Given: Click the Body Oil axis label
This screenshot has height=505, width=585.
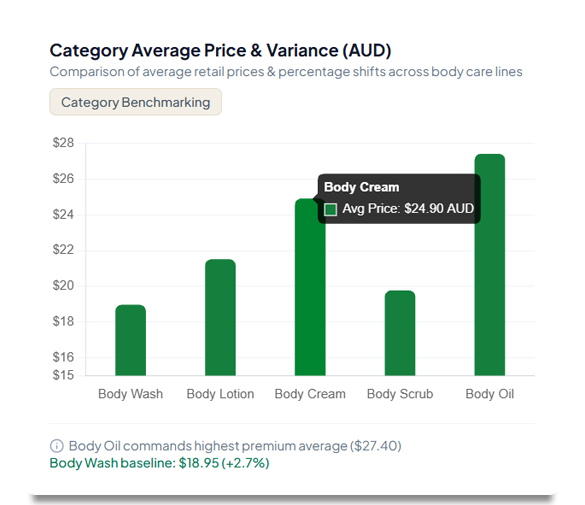Looking at the screenshot, I should (489, 394).
